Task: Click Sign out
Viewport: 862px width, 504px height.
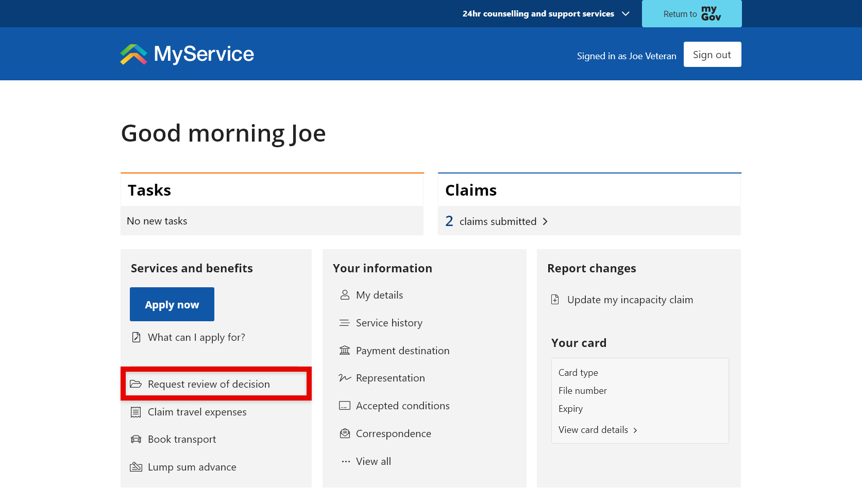Action: click(712, 54)
